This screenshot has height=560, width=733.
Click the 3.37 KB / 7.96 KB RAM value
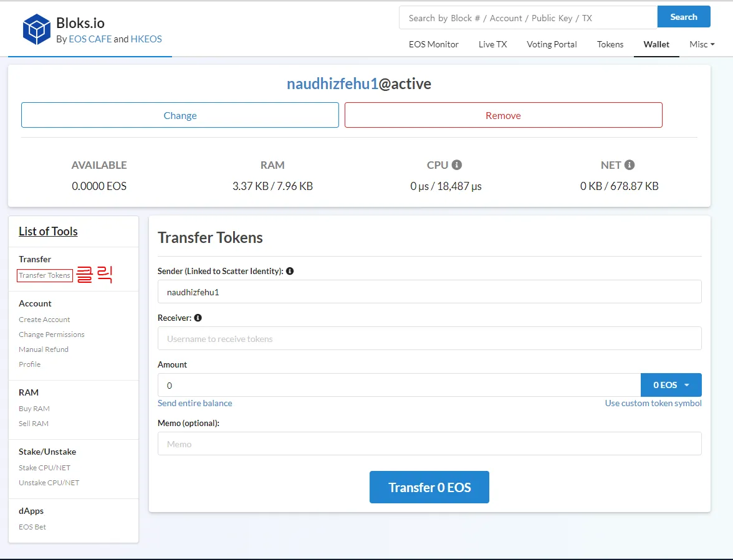click(272, 186)
